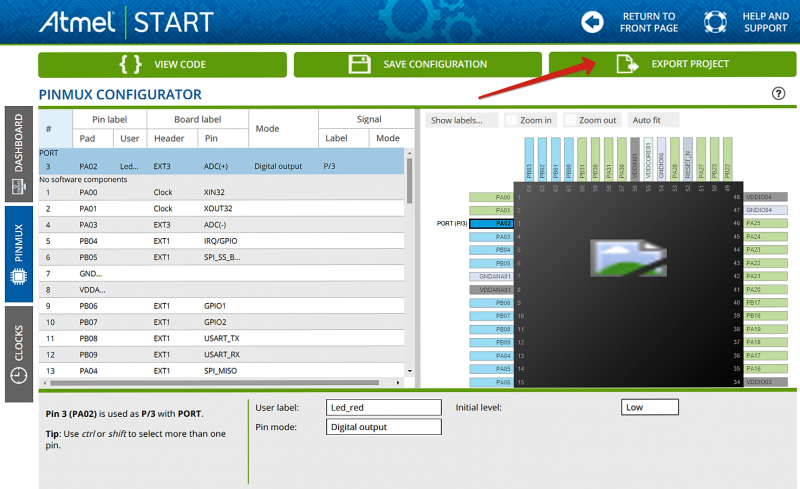
Task: Click the User label Led_red field
Action: click(384, 407)
